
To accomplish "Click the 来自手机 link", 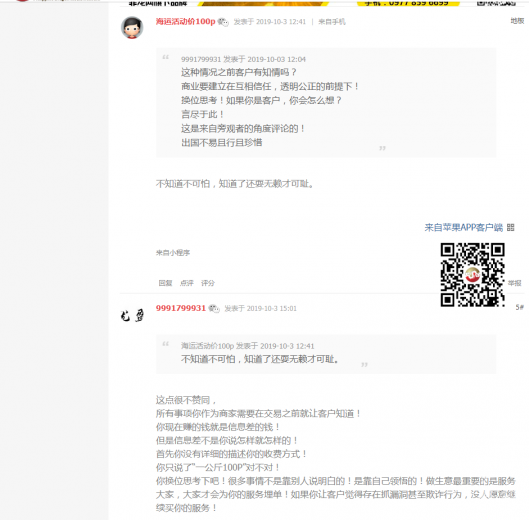I will point(332,22).
